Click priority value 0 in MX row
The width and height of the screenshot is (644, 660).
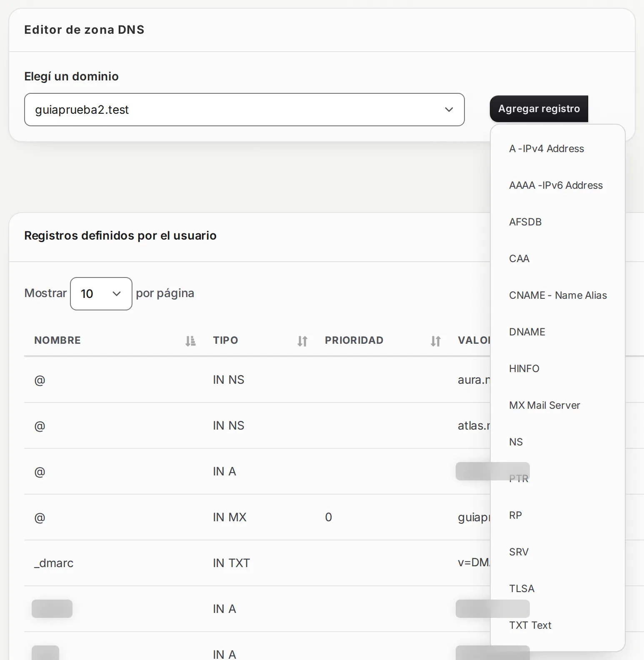click(x=328, y=517)
